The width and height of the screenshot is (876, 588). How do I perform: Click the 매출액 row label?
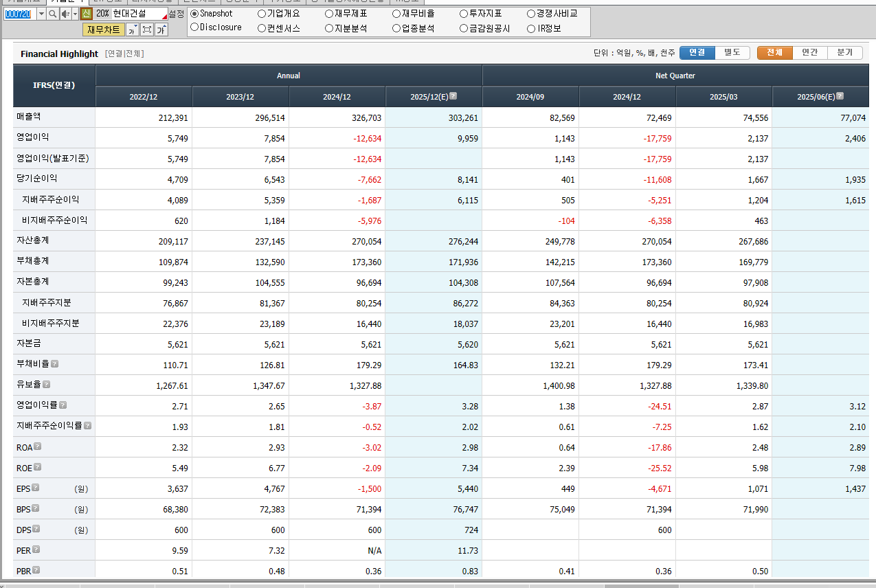(29, 117)
